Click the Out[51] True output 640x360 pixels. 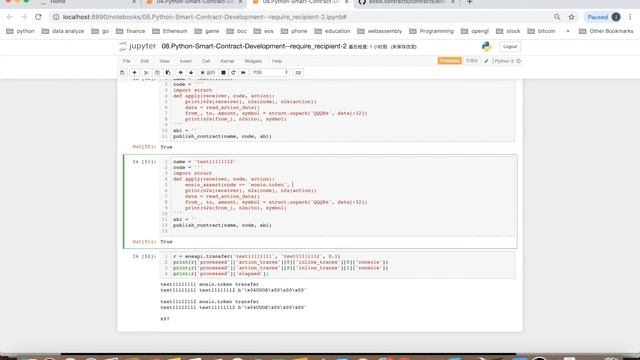tap(166, 242)
